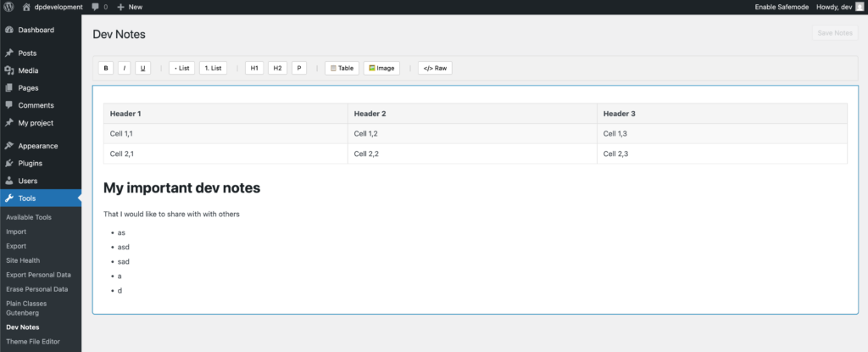Click the Header 3 table cell
The height and width of the screenshot is (352, 868).
coord(722,114)
